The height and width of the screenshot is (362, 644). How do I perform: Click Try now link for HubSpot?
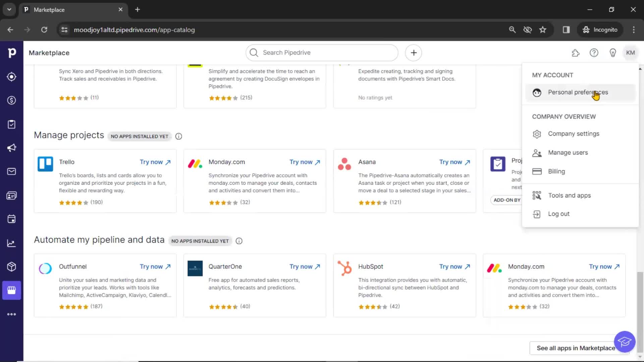click(455, 266)
